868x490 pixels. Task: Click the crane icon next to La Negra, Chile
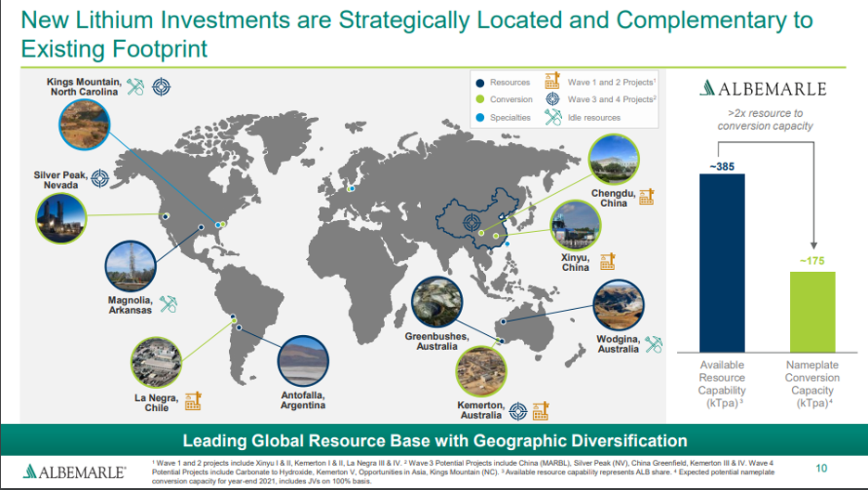coord(193,401)
